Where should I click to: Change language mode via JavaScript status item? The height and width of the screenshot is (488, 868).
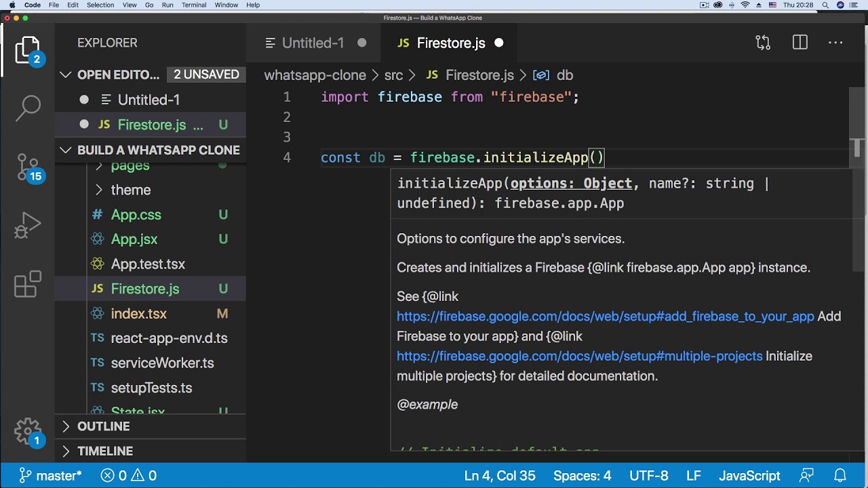pos(749,476)
